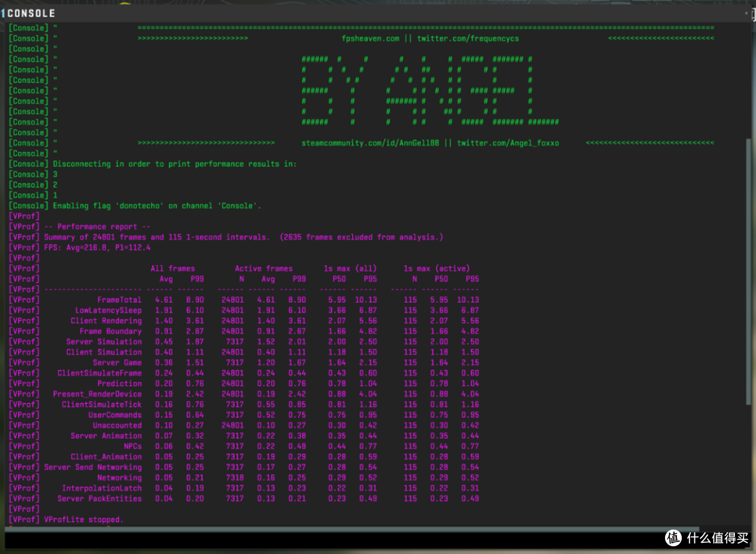Click the twitter.com/Angel_foxxo text

pyautogui.click(x=508, y=143)
